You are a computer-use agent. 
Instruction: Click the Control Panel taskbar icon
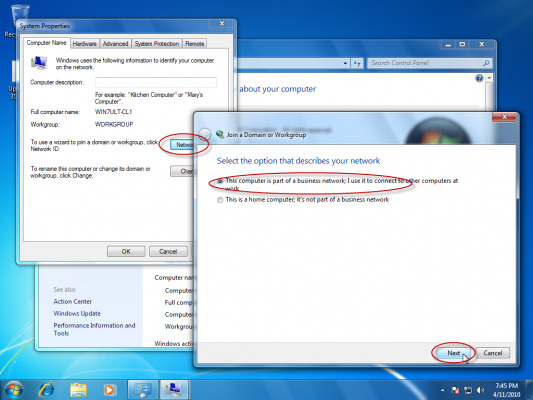(x=143, y=389)
